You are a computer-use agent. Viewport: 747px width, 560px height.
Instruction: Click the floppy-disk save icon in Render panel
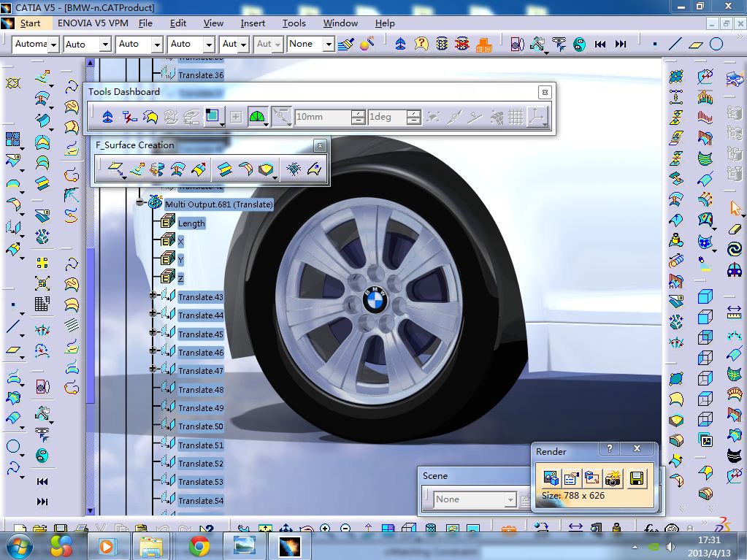tap(636, 477)
